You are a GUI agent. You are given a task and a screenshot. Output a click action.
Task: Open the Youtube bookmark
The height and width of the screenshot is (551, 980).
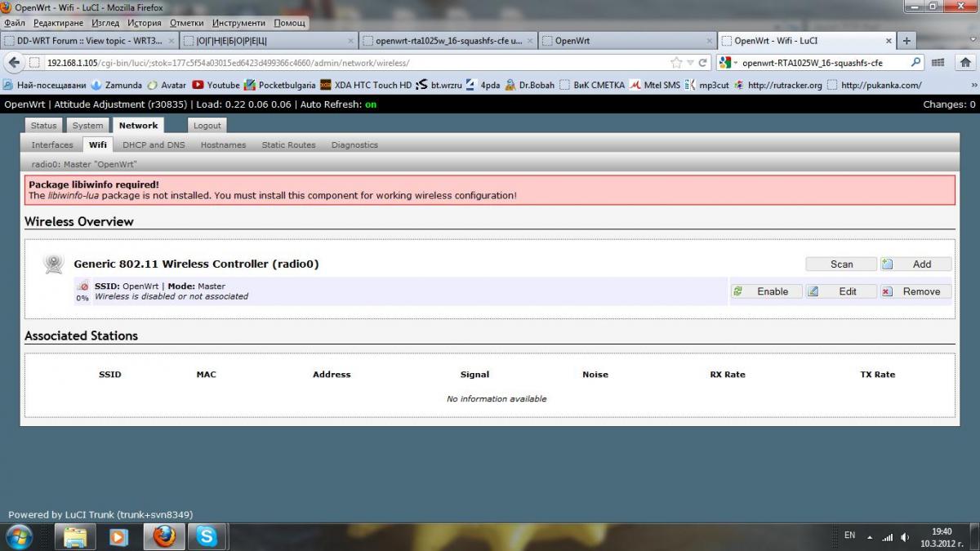click(x=216, y=85)
